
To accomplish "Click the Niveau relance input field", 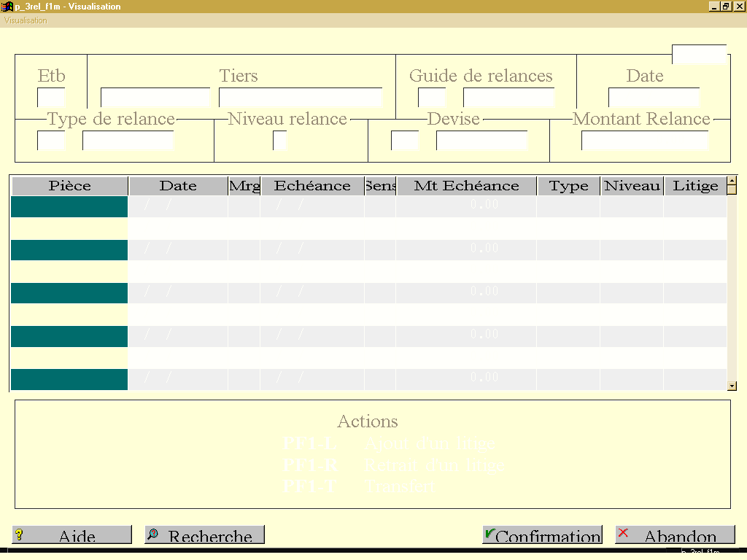I will [279, 140].
